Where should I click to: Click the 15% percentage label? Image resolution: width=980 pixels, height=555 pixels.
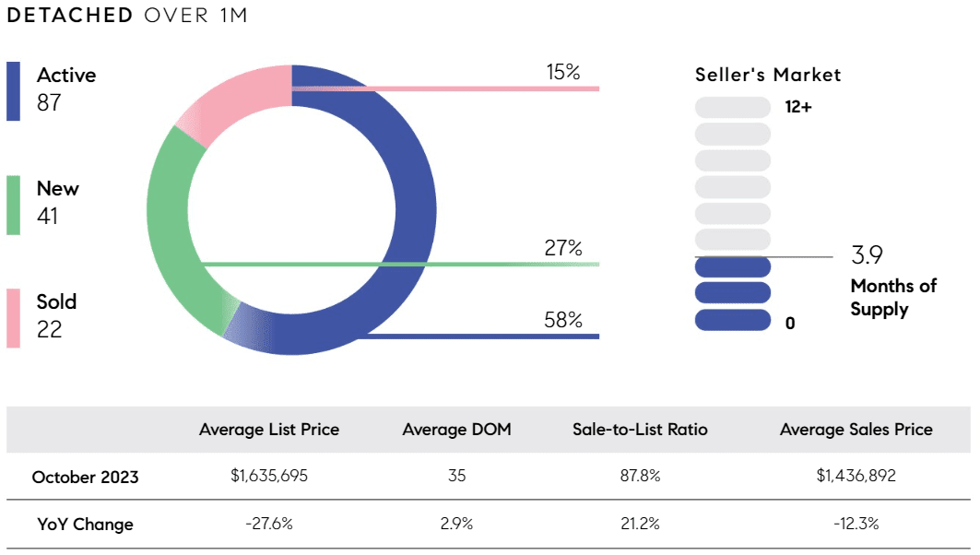[563, 72]
